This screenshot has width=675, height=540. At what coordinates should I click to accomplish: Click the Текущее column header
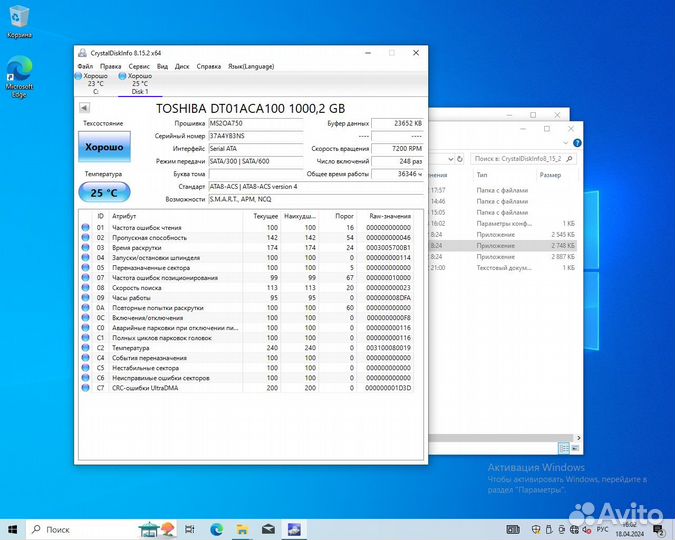pos(266,216)
